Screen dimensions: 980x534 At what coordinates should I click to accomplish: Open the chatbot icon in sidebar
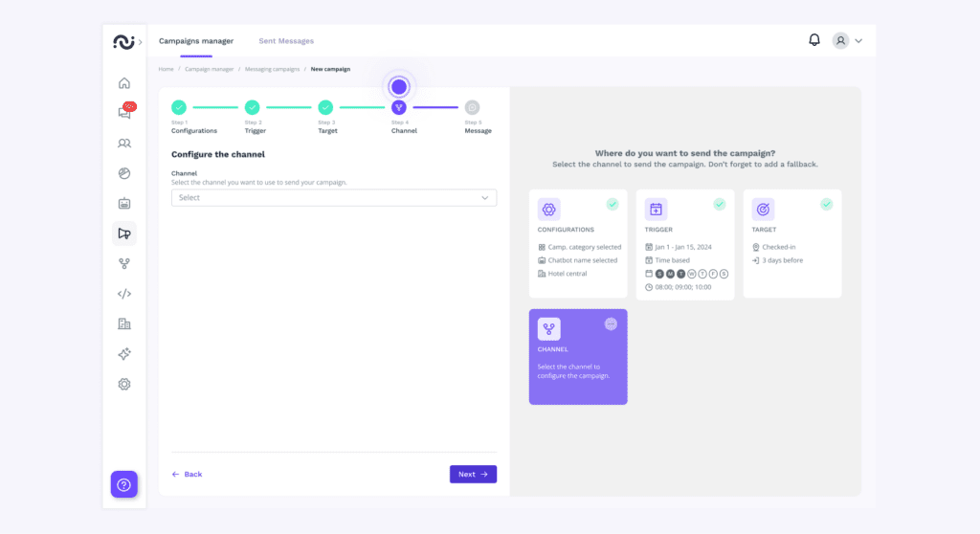point(123,203)
